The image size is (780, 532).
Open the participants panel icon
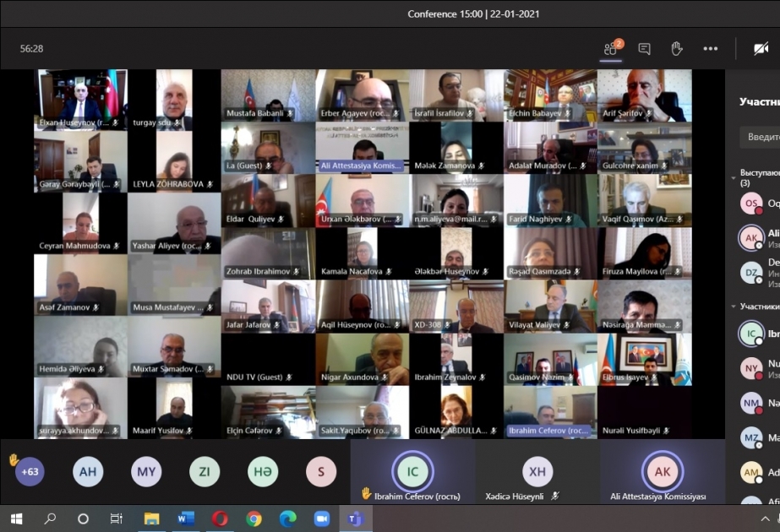point(610,49)
